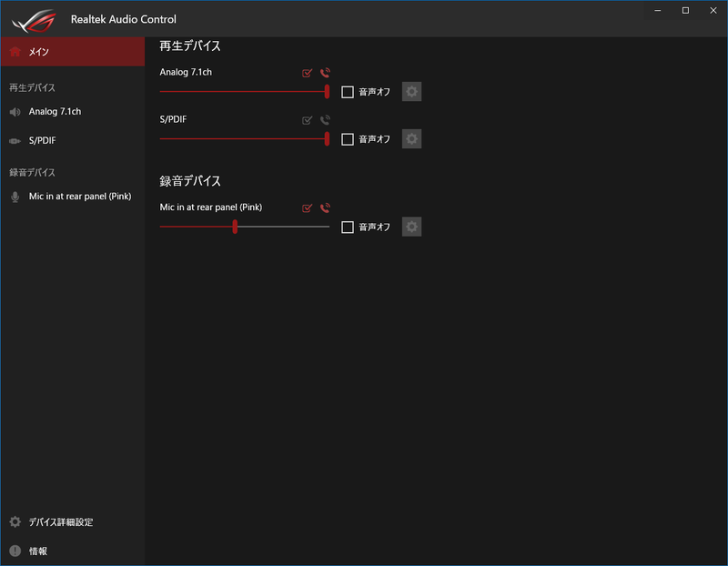Screen dimensions: 728x566
Task: Click the default device icon for Mic in
Action: pos(308,208)
